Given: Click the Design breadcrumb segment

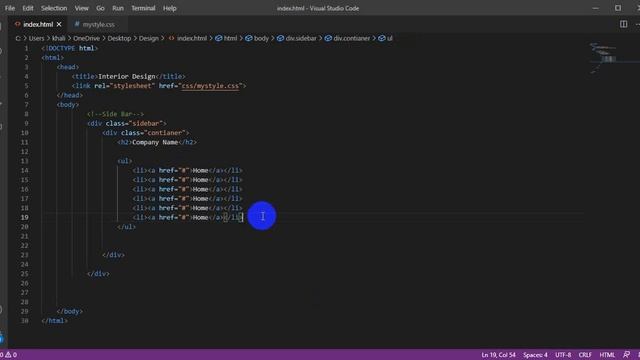Looking at the screenshot, I should [149, 38].
